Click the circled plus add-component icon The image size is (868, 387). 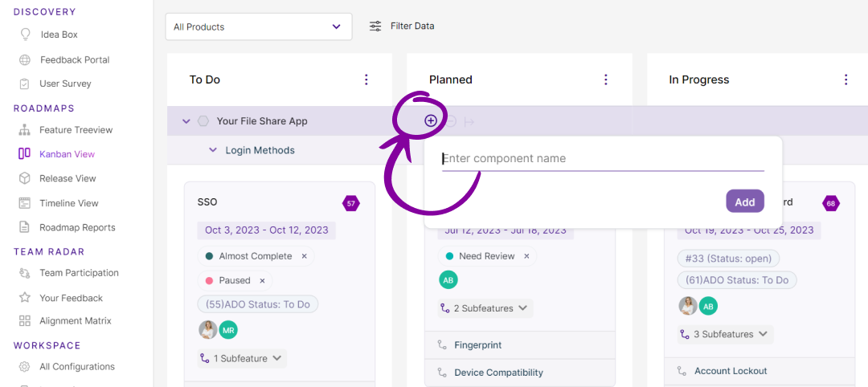pos(431,120)
